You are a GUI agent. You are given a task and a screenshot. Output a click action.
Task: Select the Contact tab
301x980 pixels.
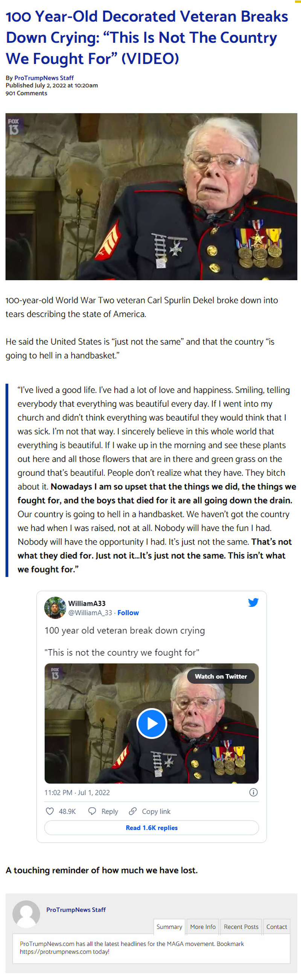(x=277, y=926)
